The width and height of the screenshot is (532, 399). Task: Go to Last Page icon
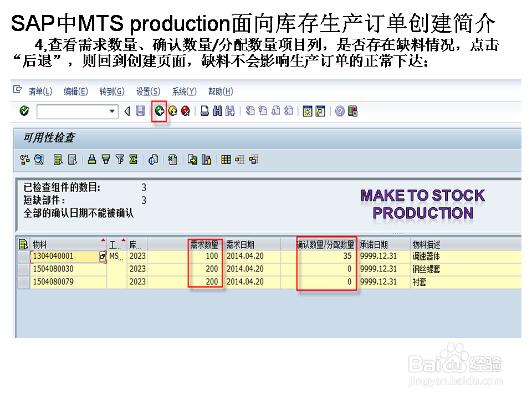288,111
